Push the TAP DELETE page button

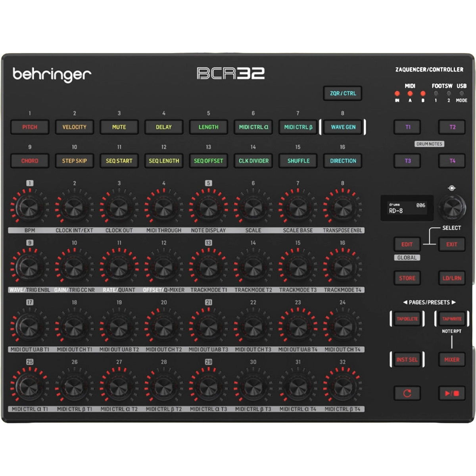coord(407,319)
